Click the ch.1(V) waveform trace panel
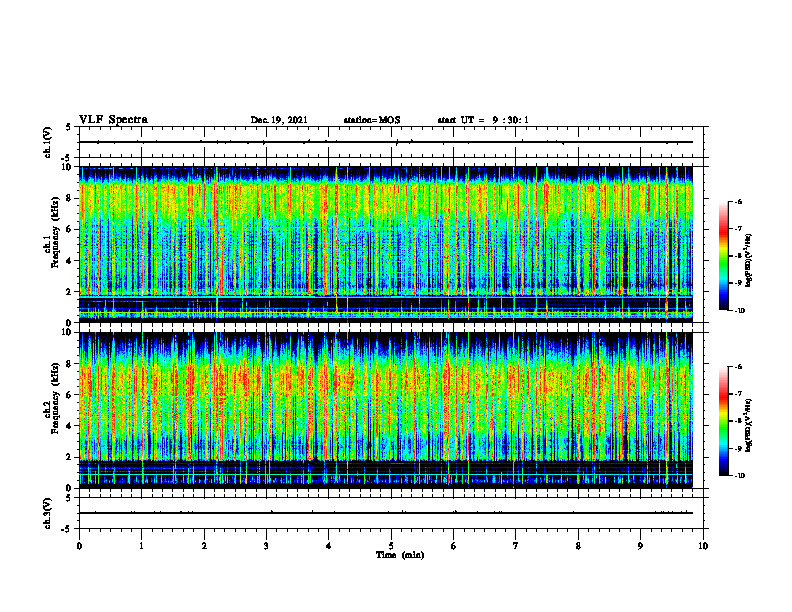This screenshot has height=612, width=792. (x=391, y=142)
